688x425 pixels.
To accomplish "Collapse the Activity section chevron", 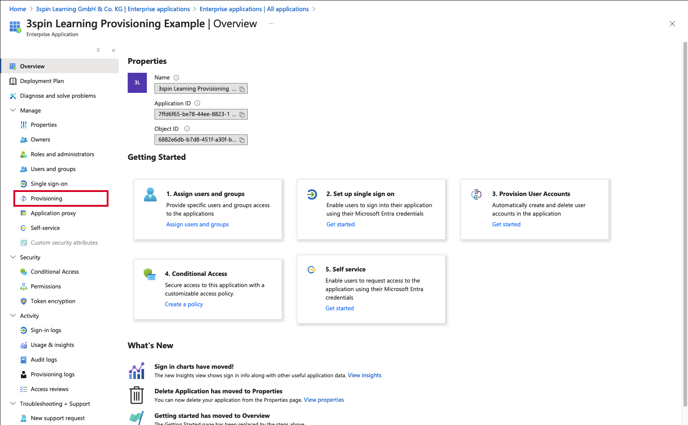I will coord(13,315).
